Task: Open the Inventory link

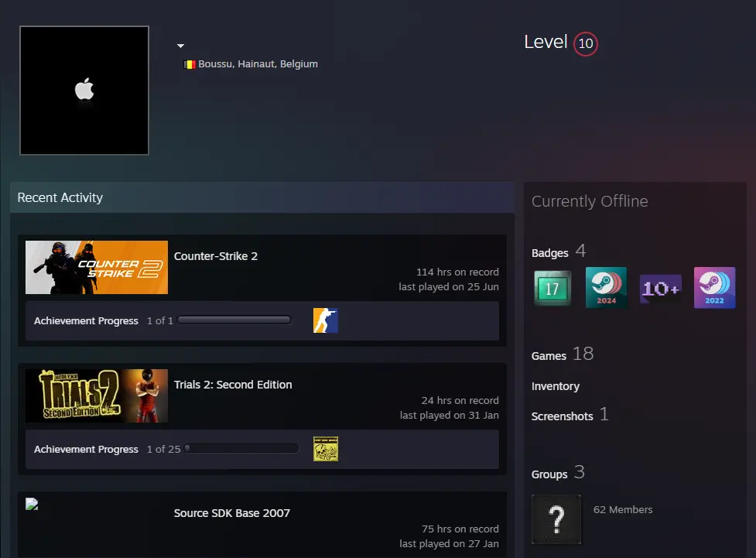Action: point(556,386)
